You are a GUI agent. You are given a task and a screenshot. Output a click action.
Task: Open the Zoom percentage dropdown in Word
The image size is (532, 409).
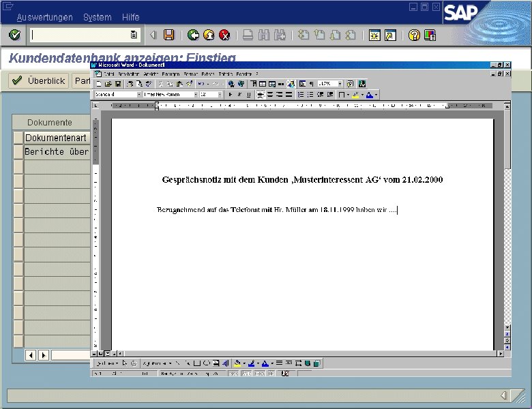pos(340,83)
